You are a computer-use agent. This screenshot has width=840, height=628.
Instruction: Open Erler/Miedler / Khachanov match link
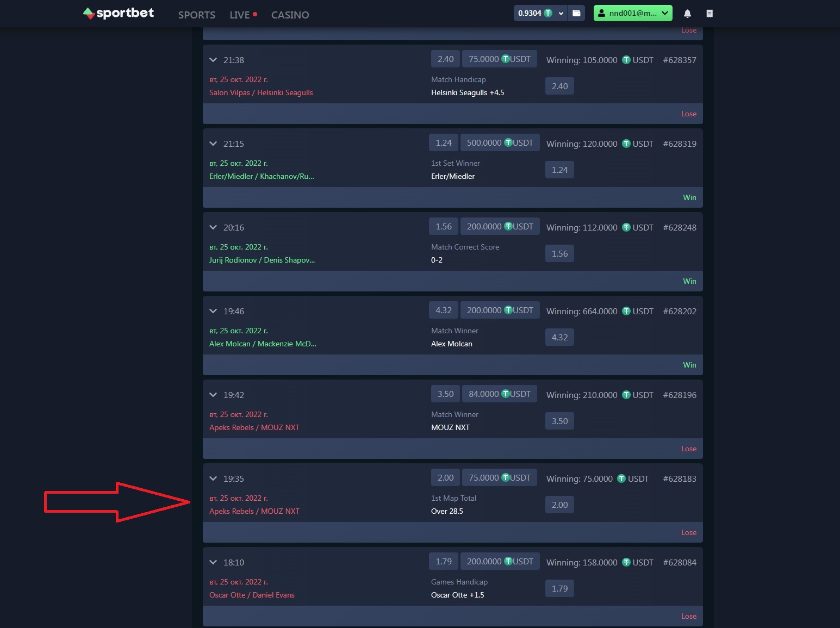click(262, 176)
